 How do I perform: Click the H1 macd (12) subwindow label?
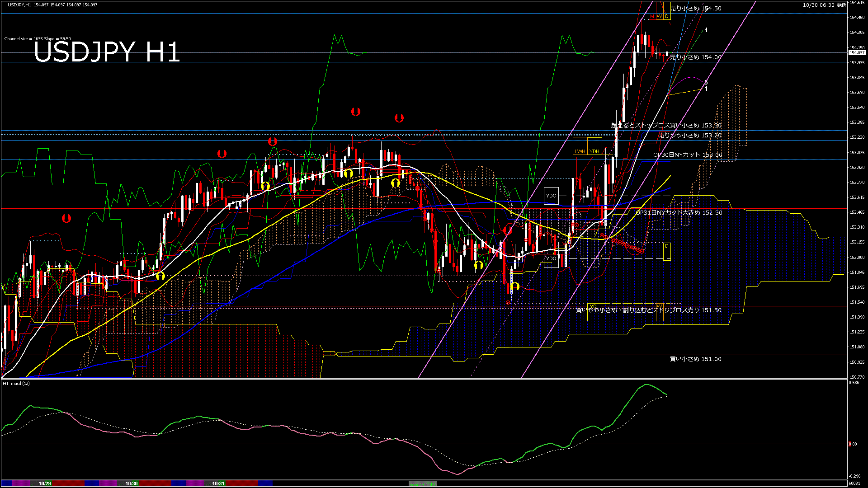pos(16,384)
